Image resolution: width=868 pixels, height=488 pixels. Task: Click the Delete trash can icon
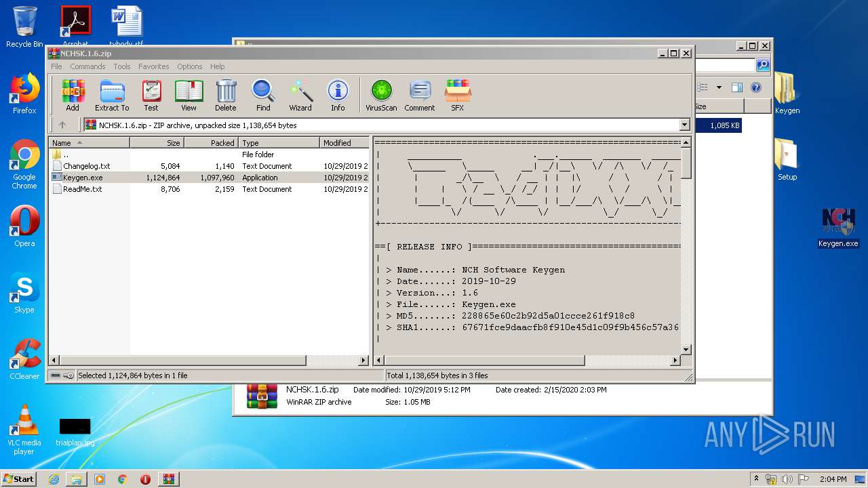coord(226,96)
